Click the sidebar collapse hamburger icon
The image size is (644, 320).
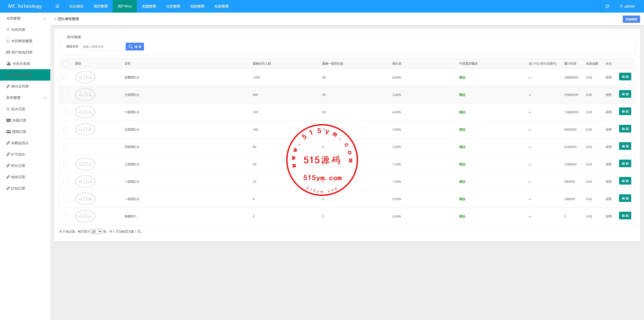57,6
